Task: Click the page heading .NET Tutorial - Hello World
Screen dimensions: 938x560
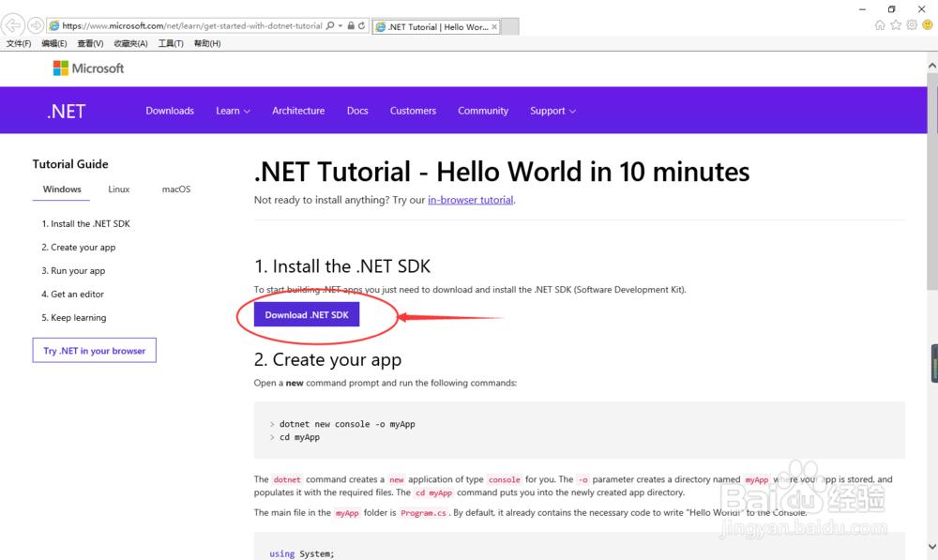Action: [501, 172]
